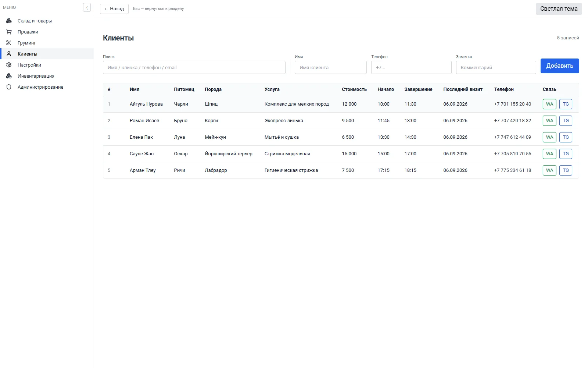Click the Комплекс для мелких пород cell
The width and height of the screenshot is (588, 368).
point(297,104)
